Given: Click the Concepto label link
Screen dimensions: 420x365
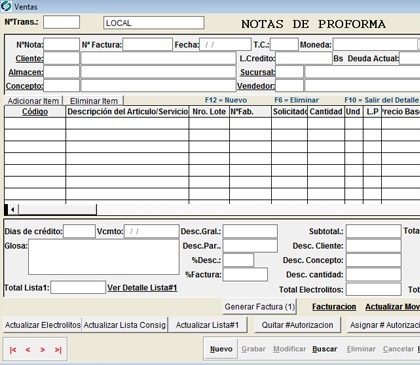Looking at the screenshot, I should tap(24, 86).
